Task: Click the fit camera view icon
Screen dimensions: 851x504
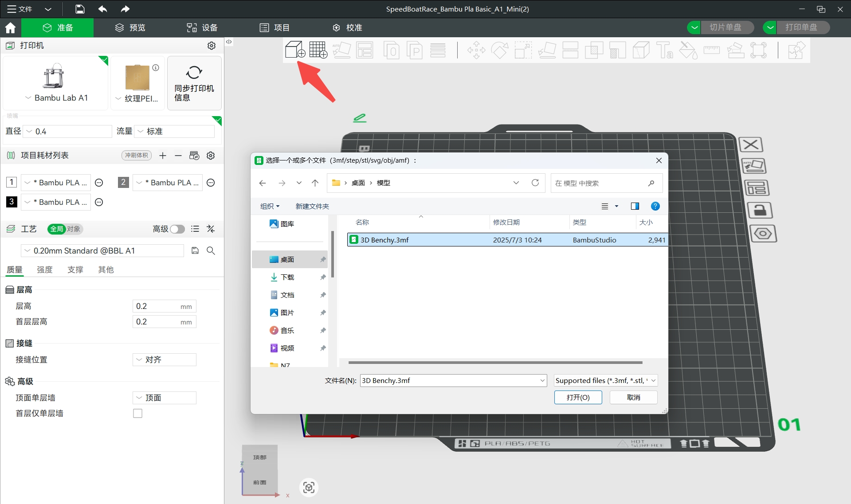Action: pyautogui.click(x=309, y=488)
